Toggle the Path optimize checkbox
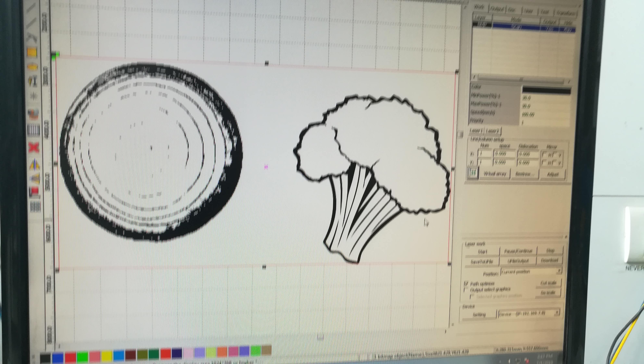 pos(466,284)
